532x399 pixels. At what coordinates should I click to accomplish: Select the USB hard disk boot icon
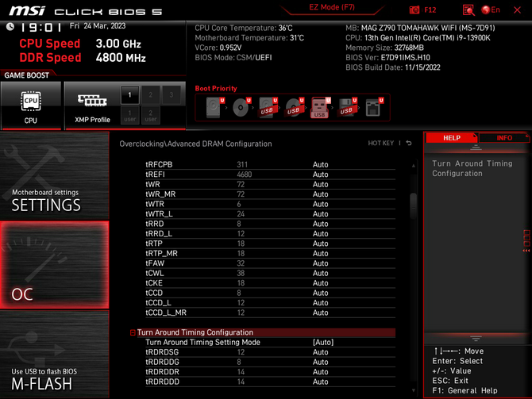click(268, 107)
